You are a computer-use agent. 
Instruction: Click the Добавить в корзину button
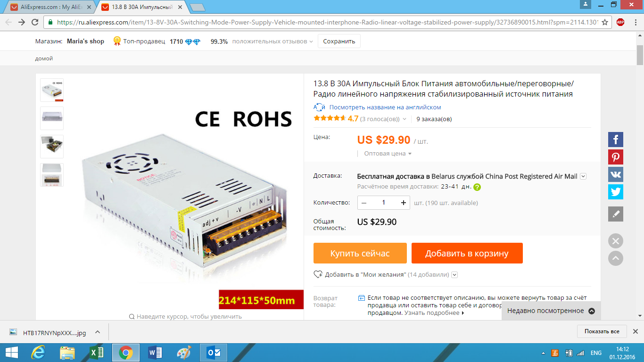pyautogui.click(x=467, y=253)
